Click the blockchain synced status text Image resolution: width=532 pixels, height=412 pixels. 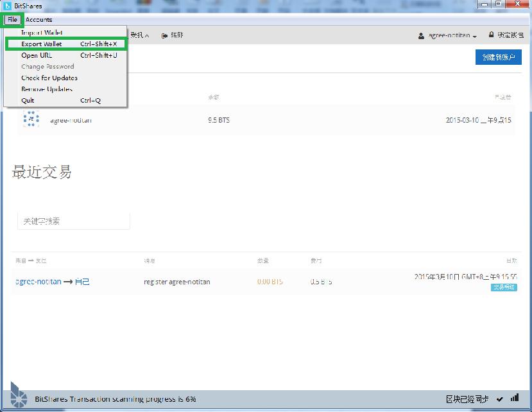tap(467, 399)
